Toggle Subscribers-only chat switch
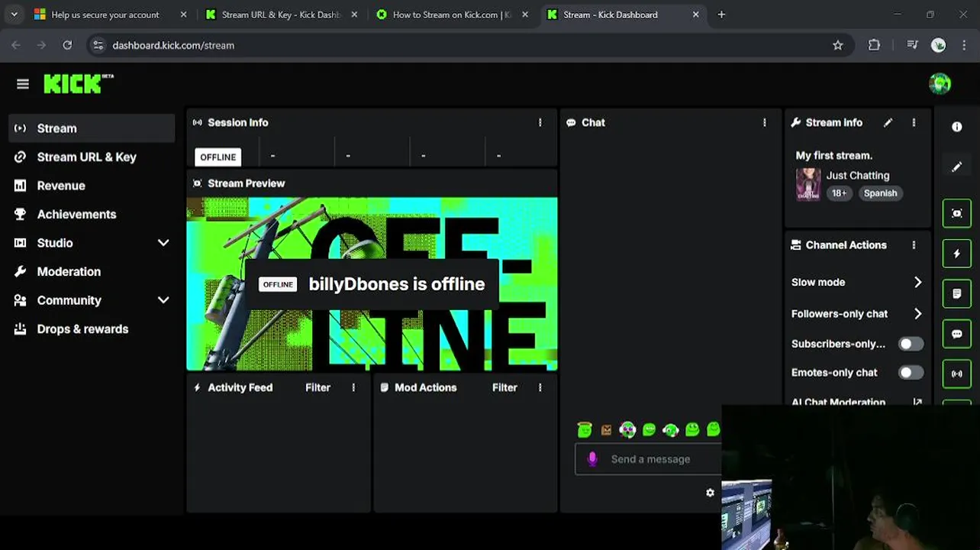 (911, 344)
